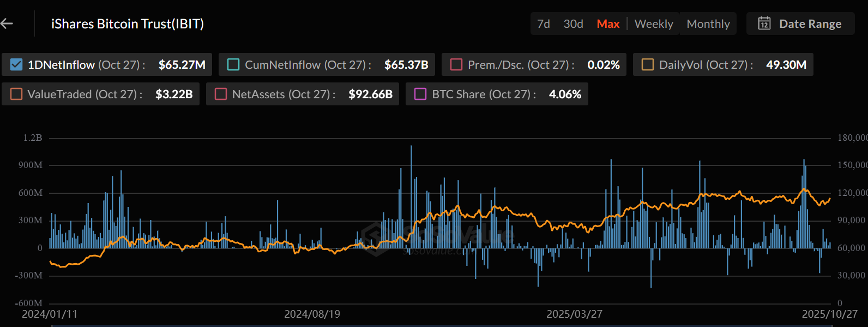The height and width of the screenshot is (327, 868).
Task: Open the Date Range calendar icon
Action: point(764,23)
